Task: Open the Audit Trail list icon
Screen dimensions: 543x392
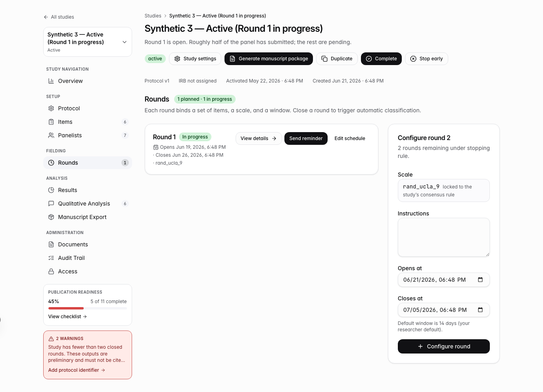Action: coord(51,258)
